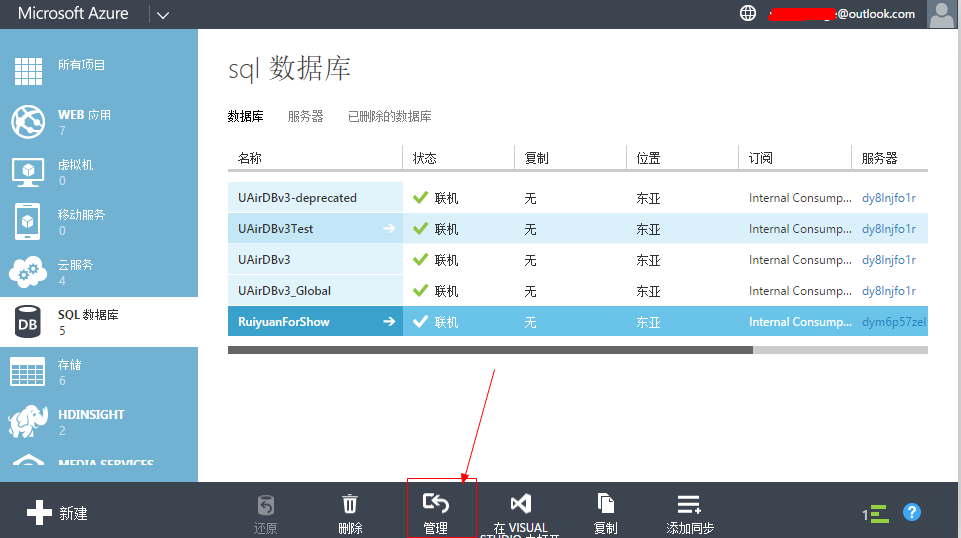Screen dimensions: 961x538
Task: Click 联机 status of UAirDBv3_Global
Action: click(x=446, y=291)
